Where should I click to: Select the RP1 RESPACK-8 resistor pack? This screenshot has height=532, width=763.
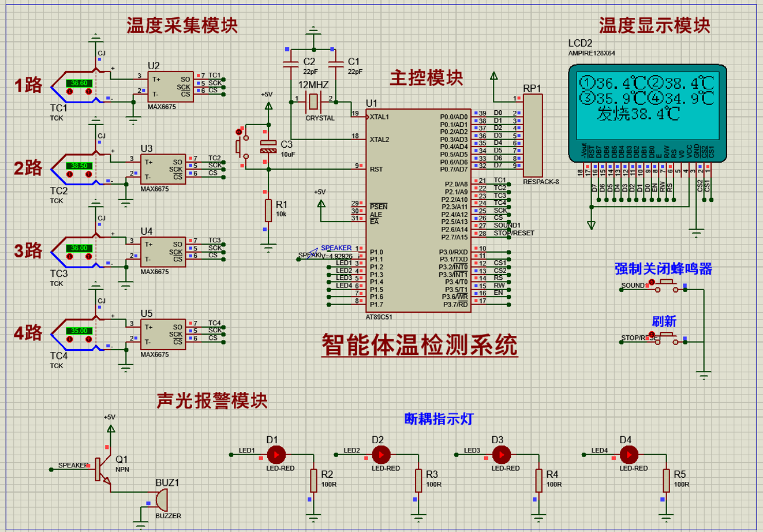533,136
